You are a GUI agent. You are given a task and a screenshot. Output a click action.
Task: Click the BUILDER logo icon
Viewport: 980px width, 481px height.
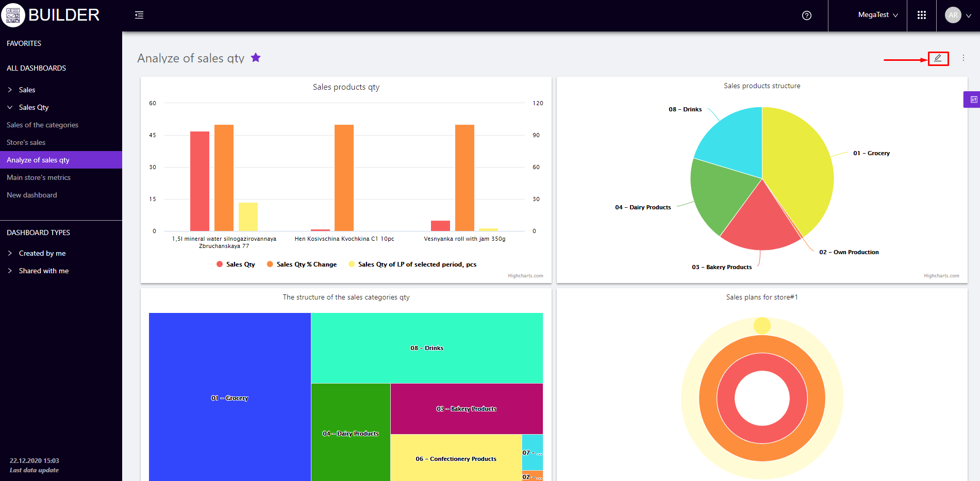13,15
